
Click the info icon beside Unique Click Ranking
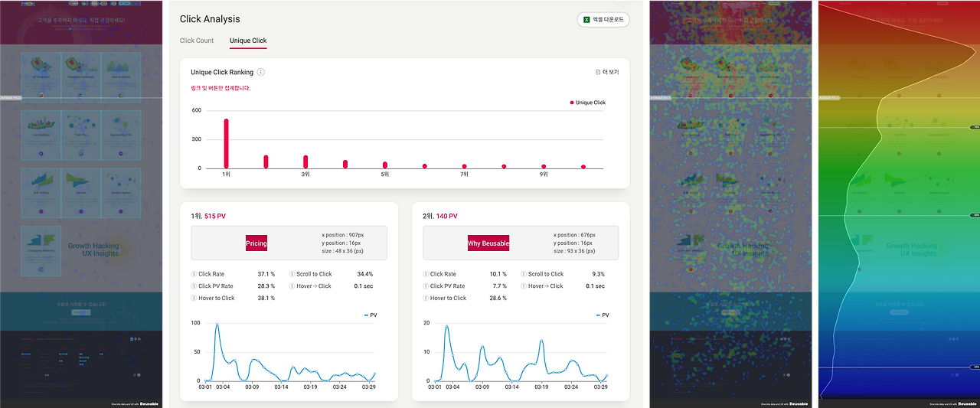261,72
